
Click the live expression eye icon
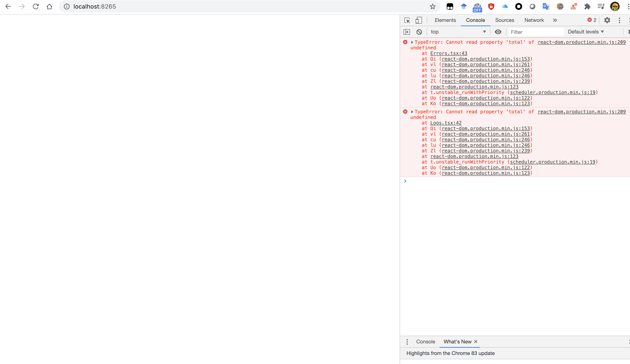pyautogui.click(x=498, y=32)
